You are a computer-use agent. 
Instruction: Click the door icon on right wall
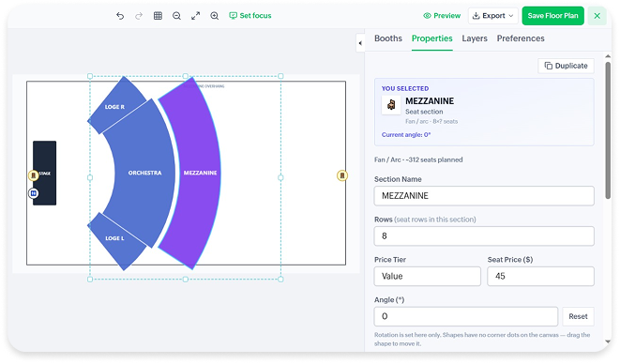342,175
